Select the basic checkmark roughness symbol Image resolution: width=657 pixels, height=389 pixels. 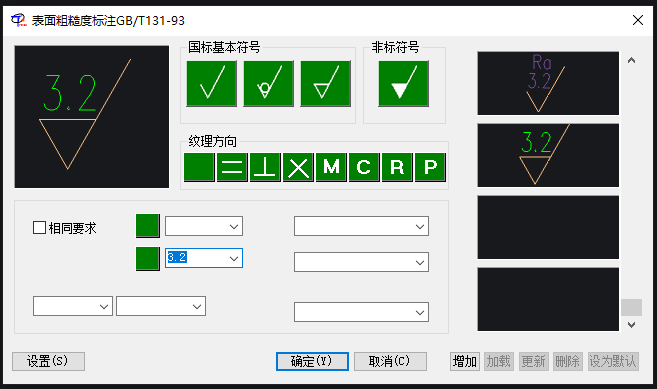(212, 83)
